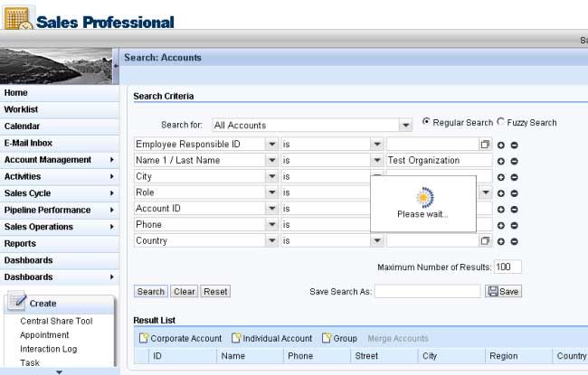Remove the Name 1 / Last Name row
Image resolution: width=588 pixels, height=375 pixels.
point(514,161)
